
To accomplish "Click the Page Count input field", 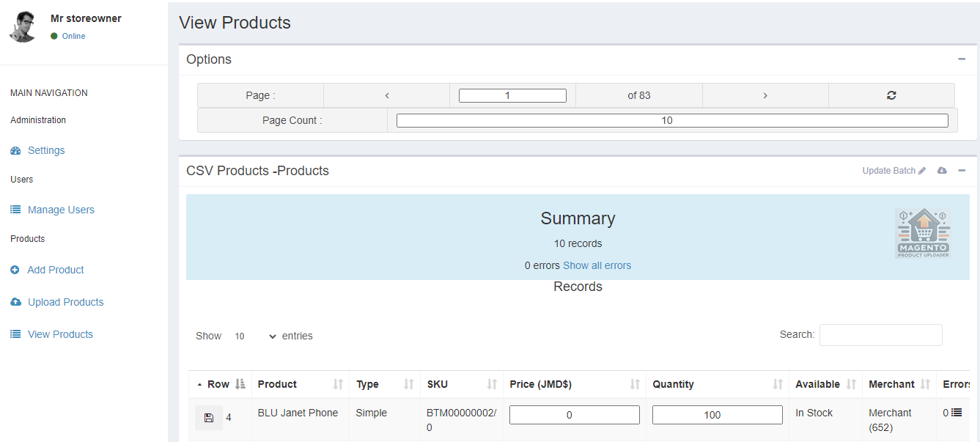I will click(x=671, y=121).
